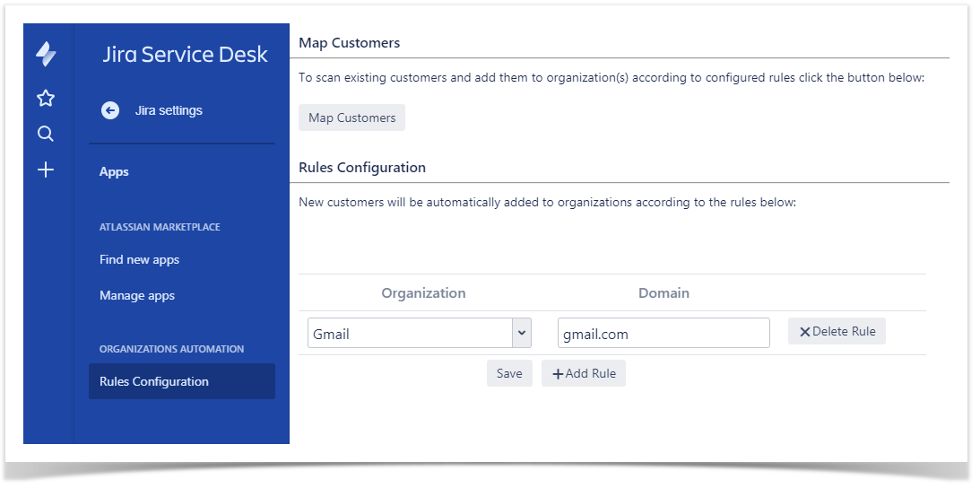
Task: Open the Apps section in sidebar
Action: [114, 171]
